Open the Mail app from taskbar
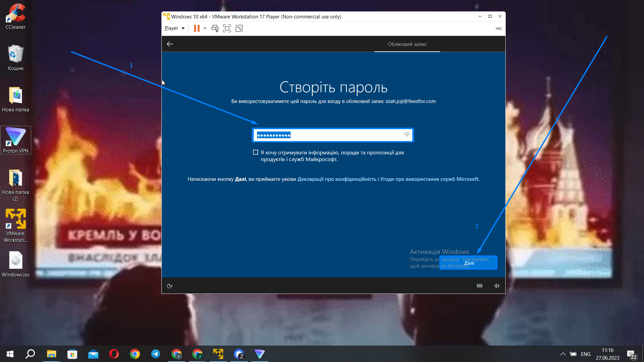Viewport: 644px width, 362px height. pyautogui.click(x=93, y=354)
